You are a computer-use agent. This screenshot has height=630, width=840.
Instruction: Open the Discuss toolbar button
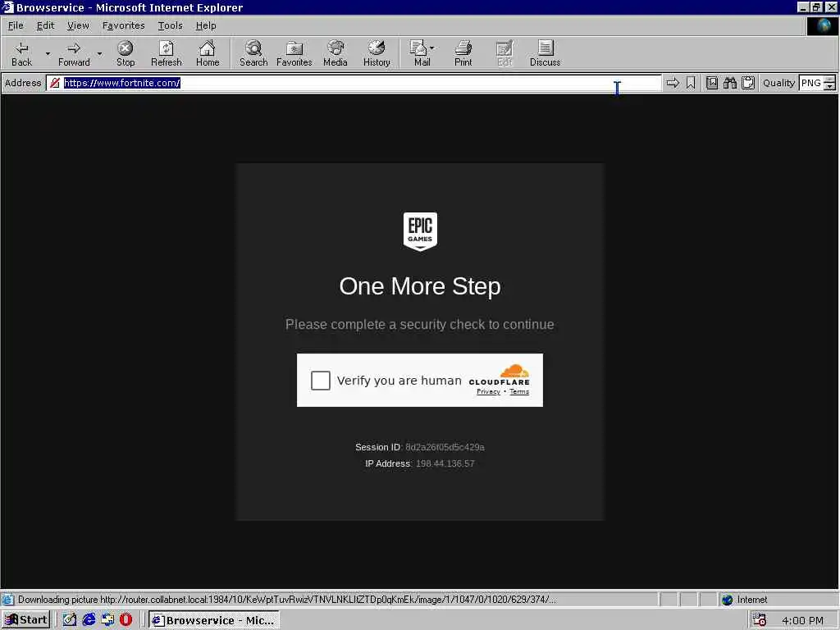(545, 53)
